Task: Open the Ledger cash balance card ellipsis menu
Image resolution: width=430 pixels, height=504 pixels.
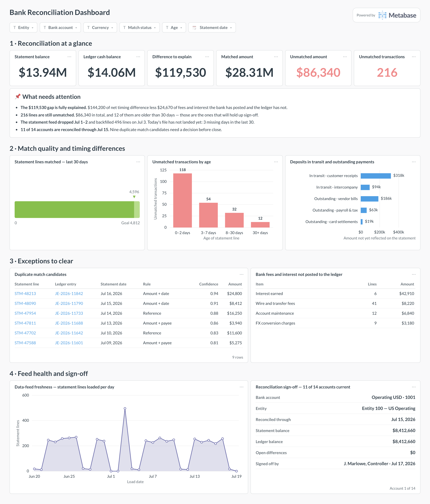Action: pos(138,57)
